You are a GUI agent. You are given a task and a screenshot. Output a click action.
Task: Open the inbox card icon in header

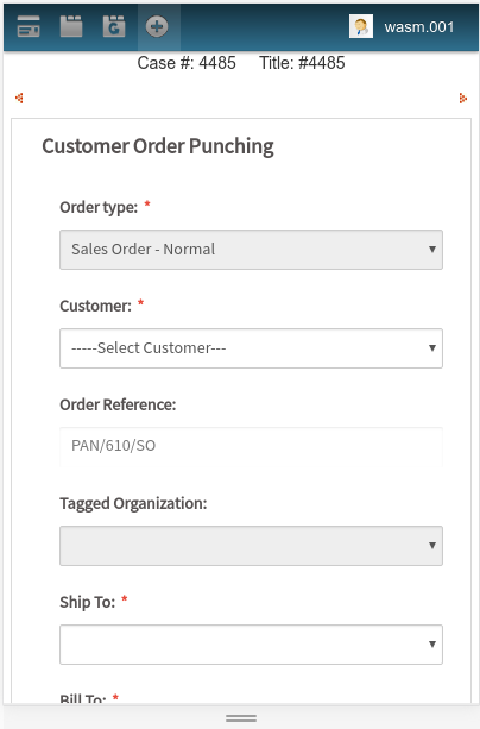tap(28, 26)
